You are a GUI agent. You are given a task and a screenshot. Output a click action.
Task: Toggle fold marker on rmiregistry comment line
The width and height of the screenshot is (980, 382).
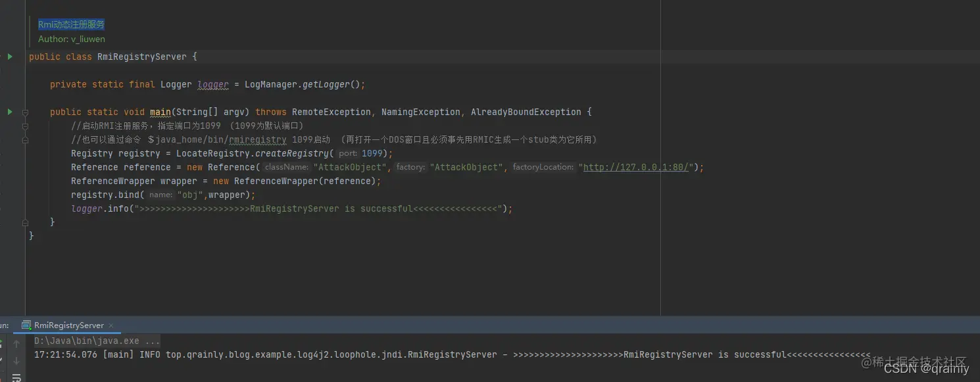25,140
